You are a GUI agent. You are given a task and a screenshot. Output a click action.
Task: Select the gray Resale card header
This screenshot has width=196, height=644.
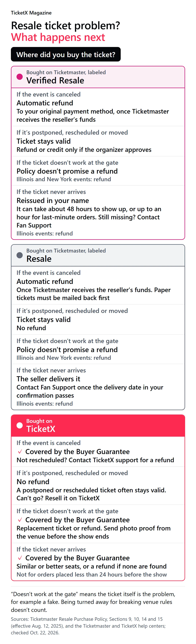click(98, 255)
